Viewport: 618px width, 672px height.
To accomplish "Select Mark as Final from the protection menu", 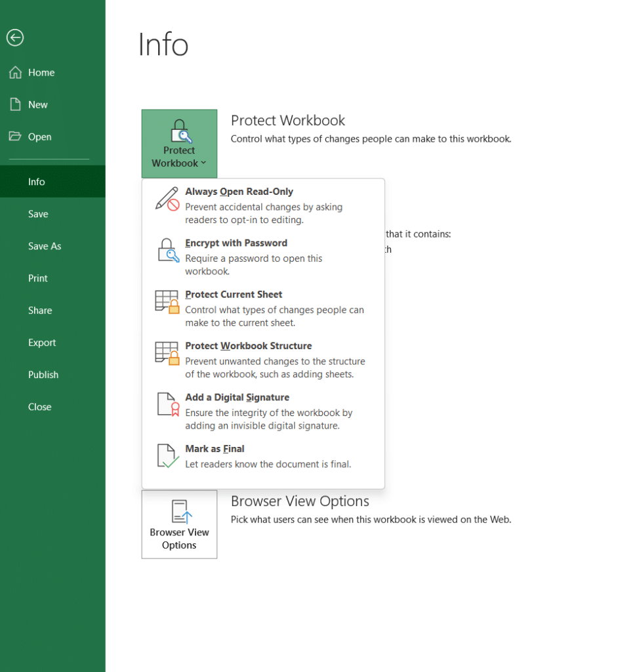I will (215, 448).
